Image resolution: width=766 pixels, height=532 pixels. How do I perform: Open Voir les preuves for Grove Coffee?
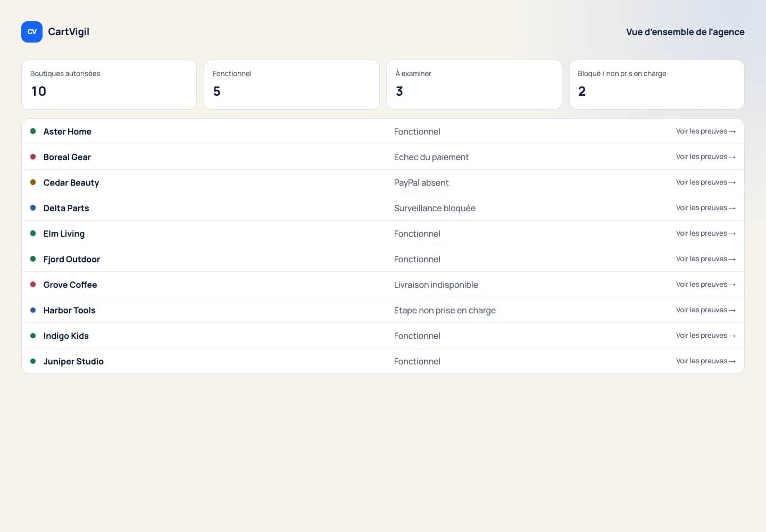(706, 285)
